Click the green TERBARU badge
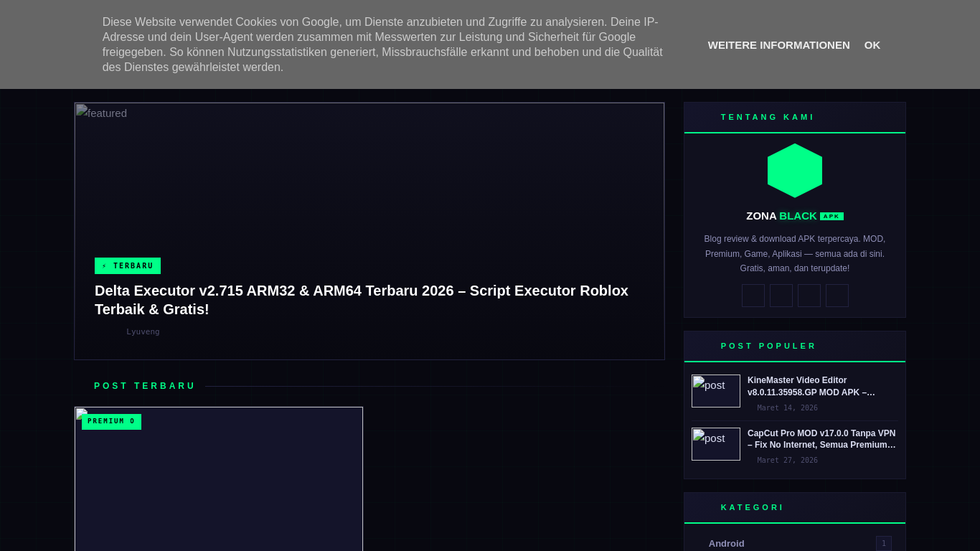980x551 pixels. 128,266
